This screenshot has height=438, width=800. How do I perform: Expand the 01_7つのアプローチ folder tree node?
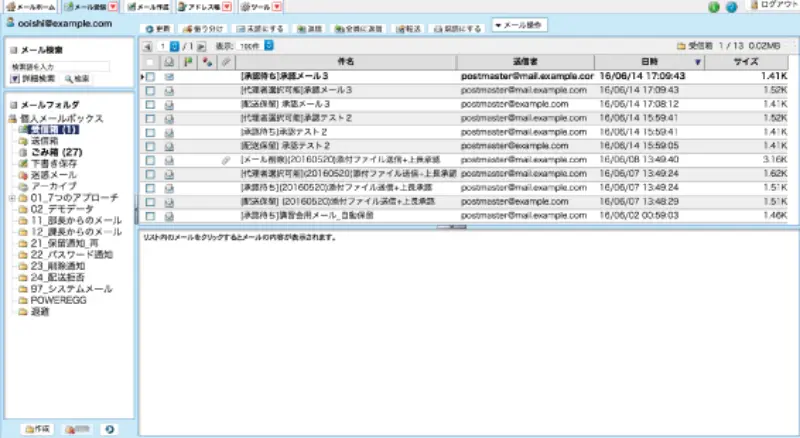click(11, 197)
